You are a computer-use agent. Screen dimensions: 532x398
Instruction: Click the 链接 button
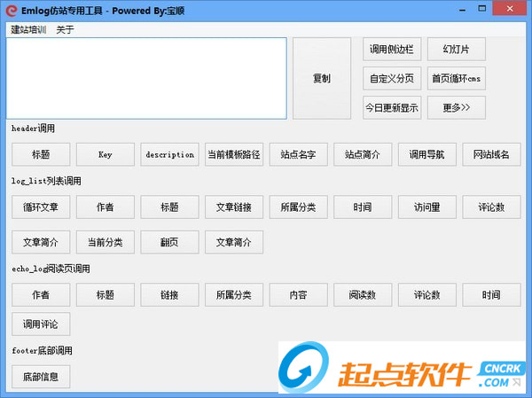click(169, 295)
